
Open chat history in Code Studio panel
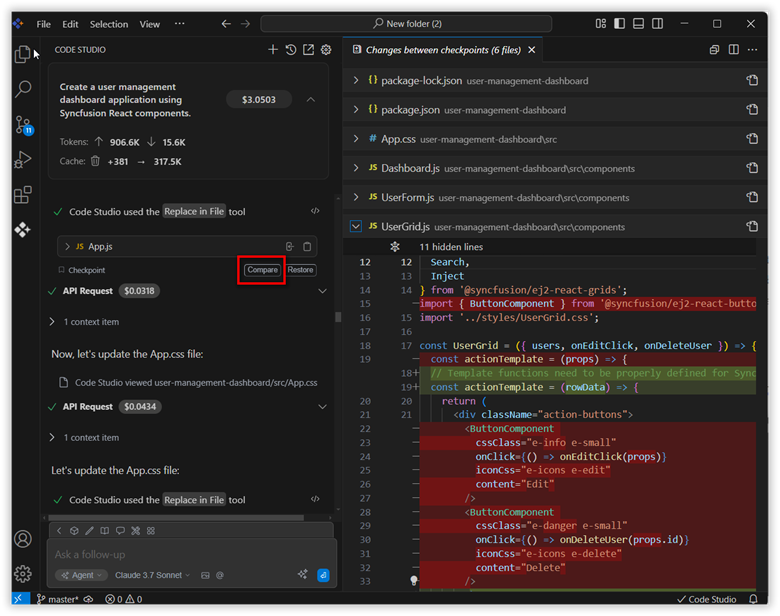coord(290,50)
